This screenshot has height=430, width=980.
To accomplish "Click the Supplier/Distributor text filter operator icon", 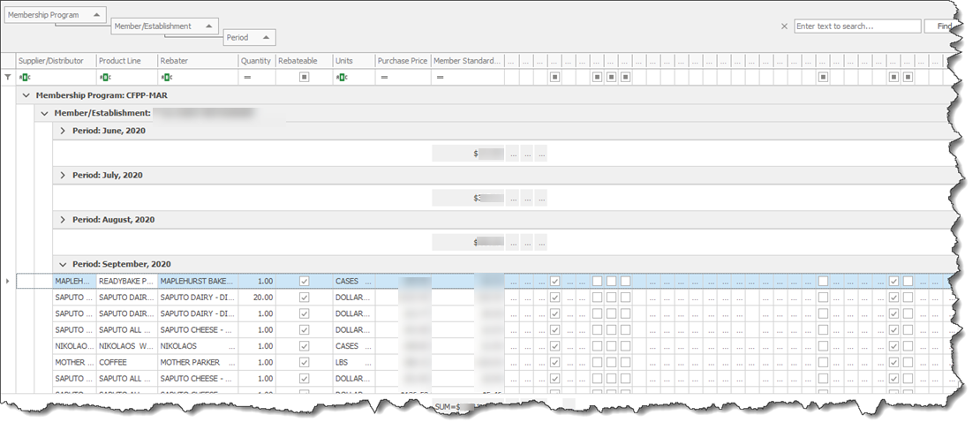I will point(25,78).
